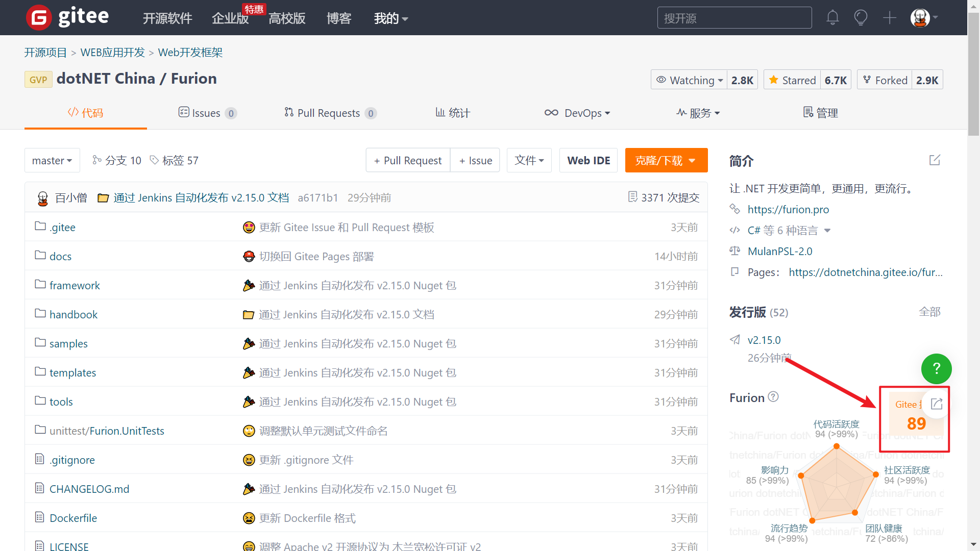Click the green help question button

coord(936,368)
